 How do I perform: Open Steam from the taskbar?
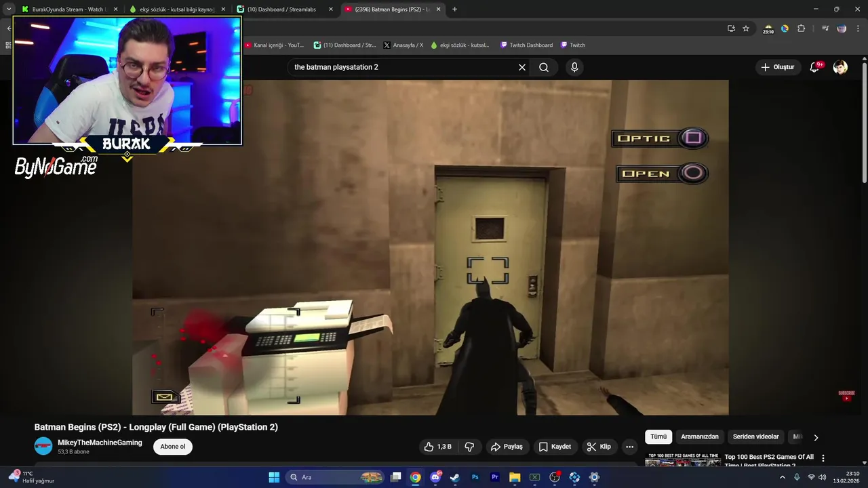pyautogui.click(x=455, y=477)
